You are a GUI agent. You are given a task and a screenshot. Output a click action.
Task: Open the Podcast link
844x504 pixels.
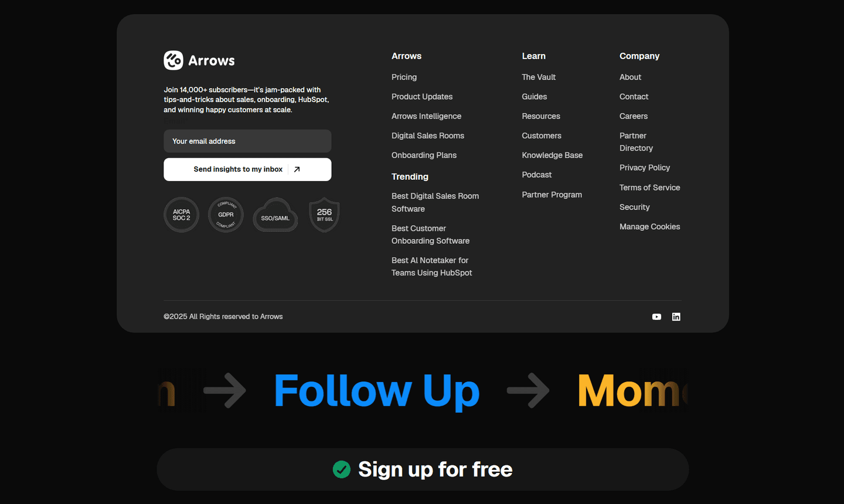point(537,175)
